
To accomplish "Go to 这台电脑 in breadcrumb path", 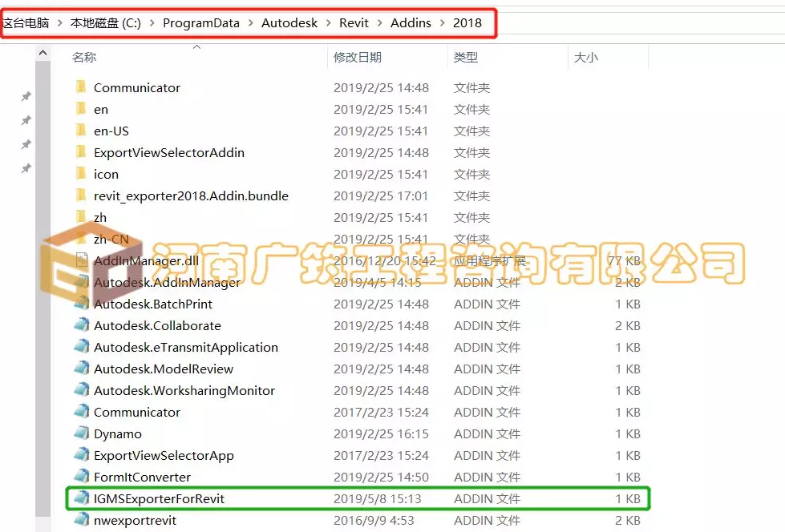I will point(26,23).
